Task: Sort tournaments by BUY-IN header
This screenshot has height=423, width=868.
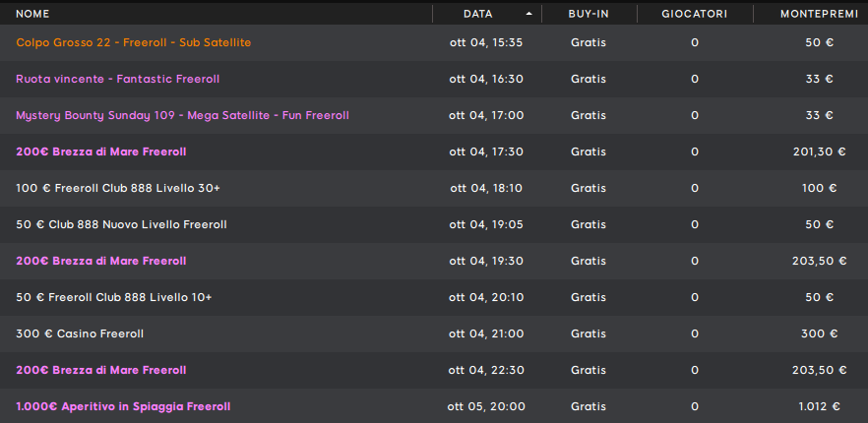Action: tap(588, 14)
